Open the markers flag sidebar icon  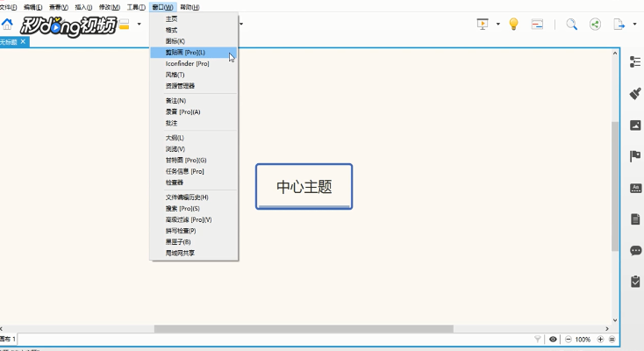pos(635,156)
